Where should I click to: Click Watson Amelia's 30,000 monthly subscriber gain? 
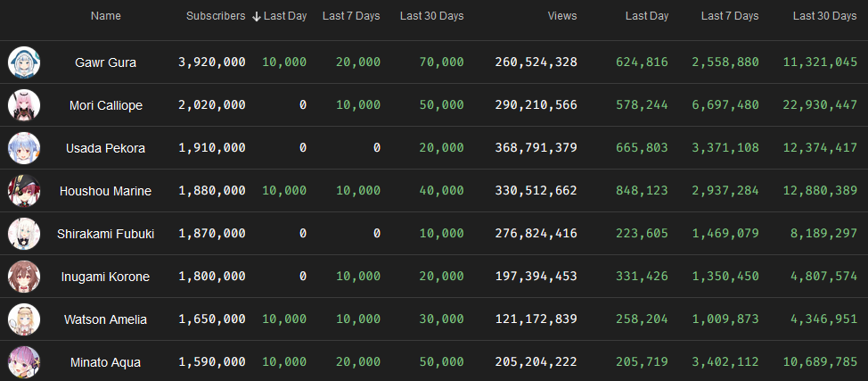coord(441,319)
